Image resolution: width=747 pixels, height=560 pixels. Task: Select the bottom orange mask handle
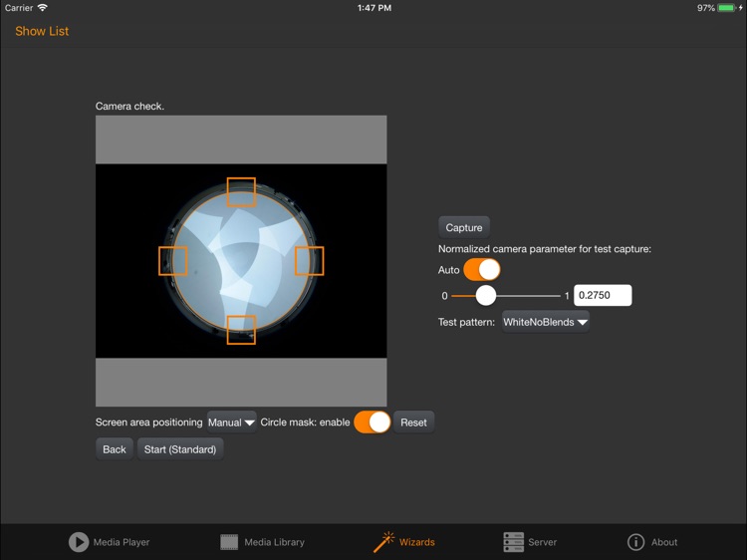(241, 330)
